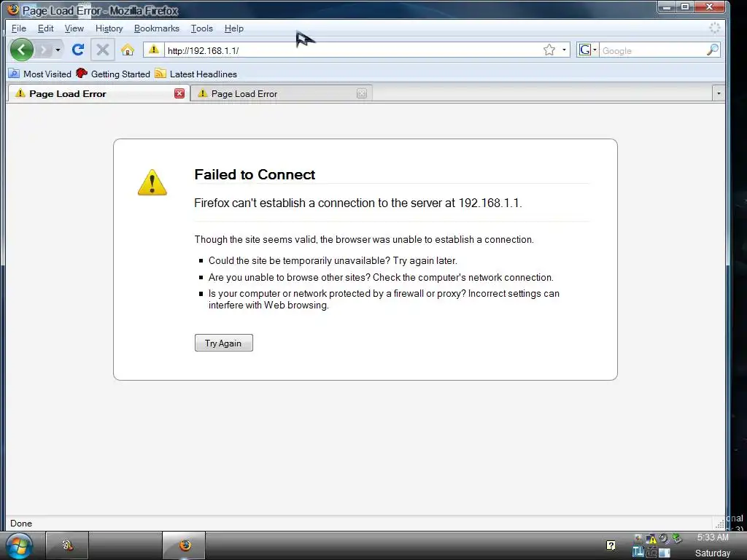Viewport: 747px width, 560px height.
Task: Click the yellow warning triangle on error page
Action: pyautogui.click(x=152, y=182)
